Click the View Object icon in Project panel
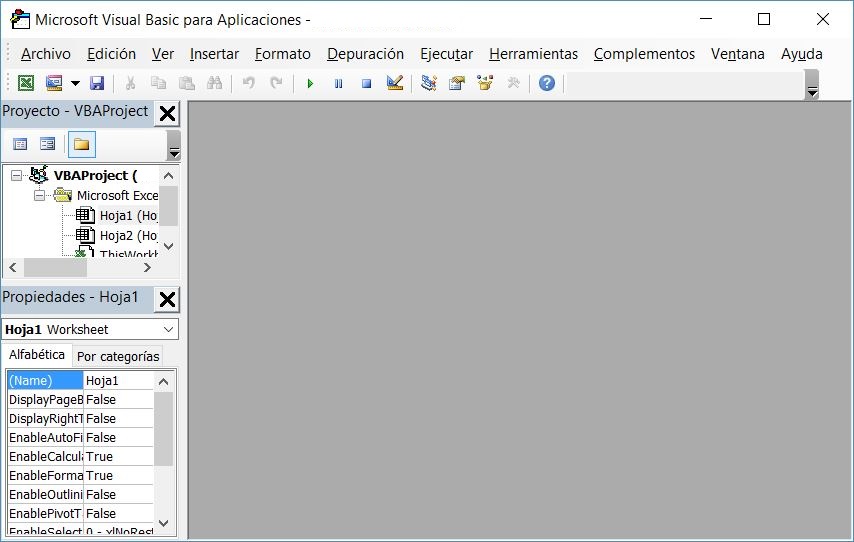Image resolution: width=854 pixels, height=542 pixels. pos(47,144)
